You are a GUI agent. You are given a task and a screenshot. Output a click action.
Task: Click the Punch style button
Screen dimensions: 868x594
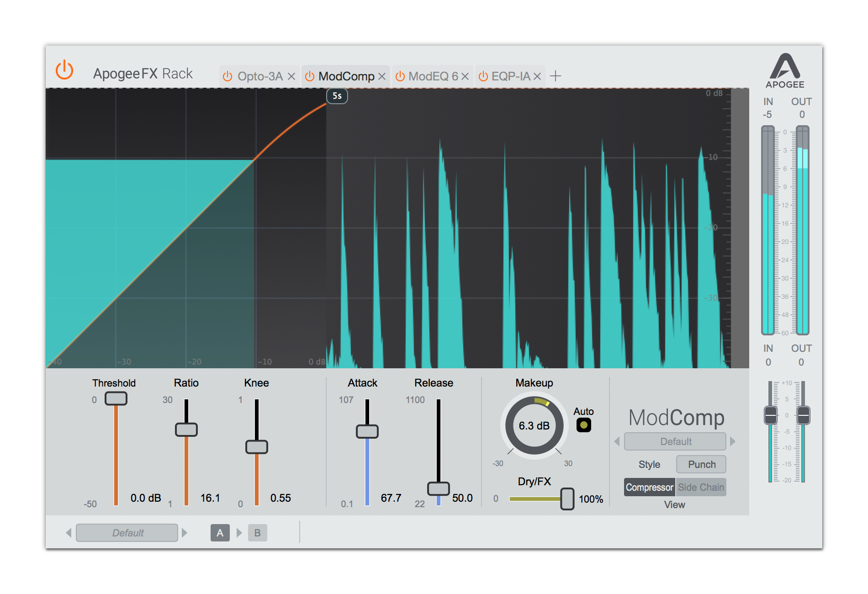701,464
